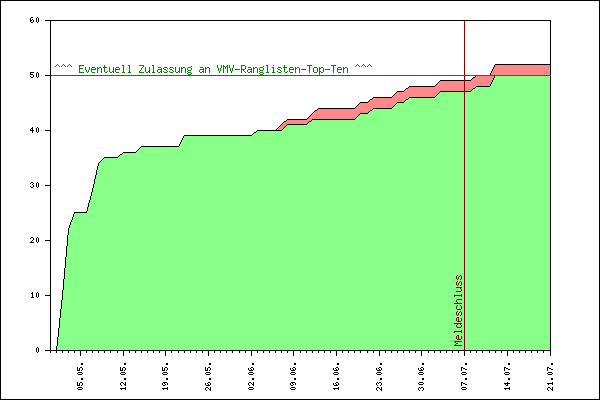Select the 21.07. date label
Image resolution: width=600 pixels, height=400 pixels.
tap(550, 377)
